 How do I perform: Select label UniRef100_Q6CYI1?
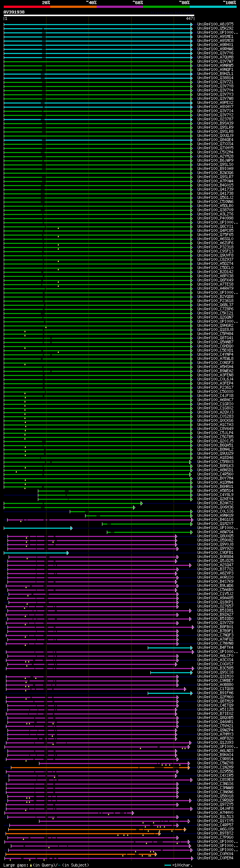click(x=215, y=226)
